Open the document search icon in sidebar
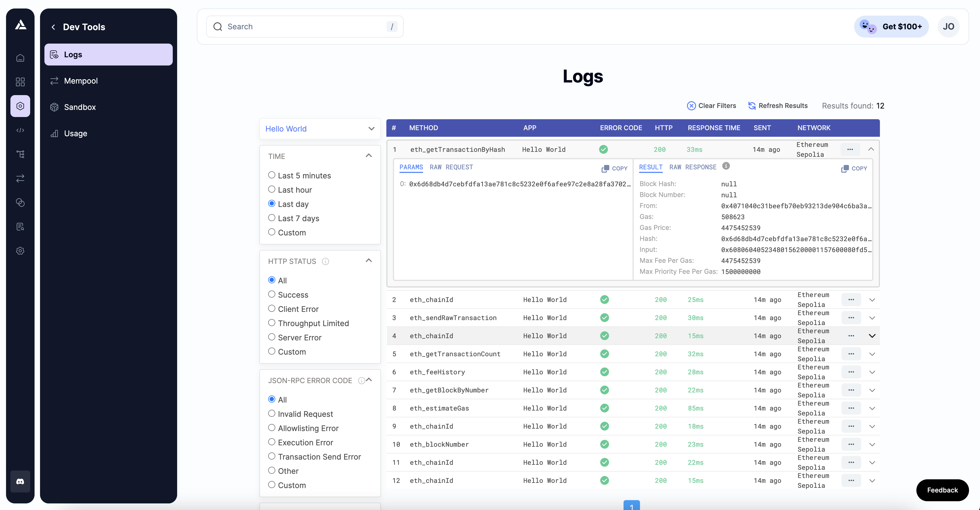Screen dimensions: 980x510 pos(20,227)
